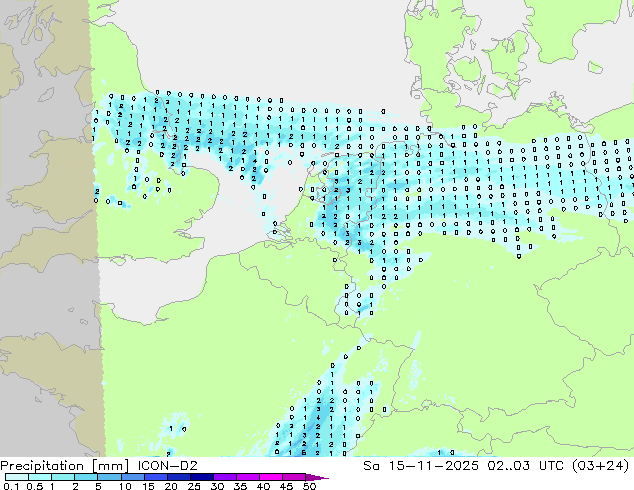634x490 pixels.
Task: Click the 15–20 mm legend swatch
Action: pyautogui.click(x=155, y=477)
